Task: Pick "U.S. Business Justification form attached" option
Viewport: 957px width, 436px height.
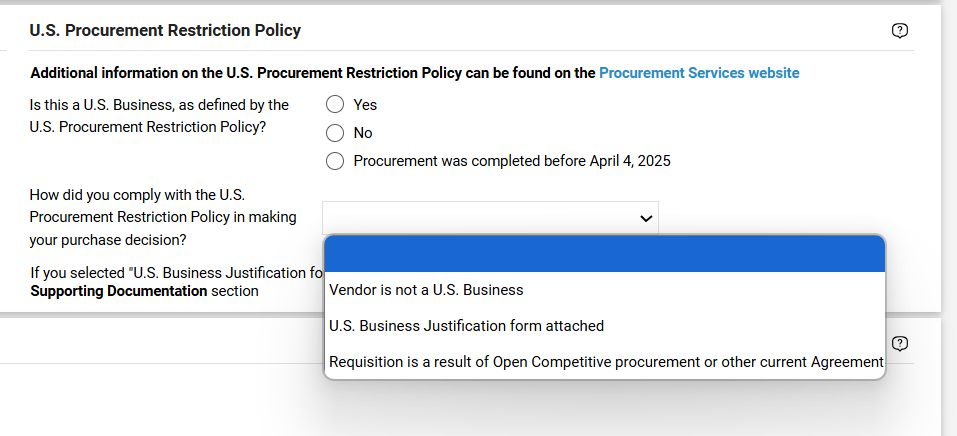Action: pyautogui.click(x=466, y=326)
